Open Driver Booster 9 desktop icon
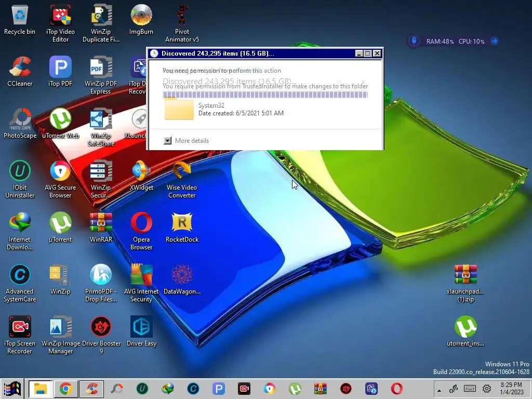 click(101, 335)
